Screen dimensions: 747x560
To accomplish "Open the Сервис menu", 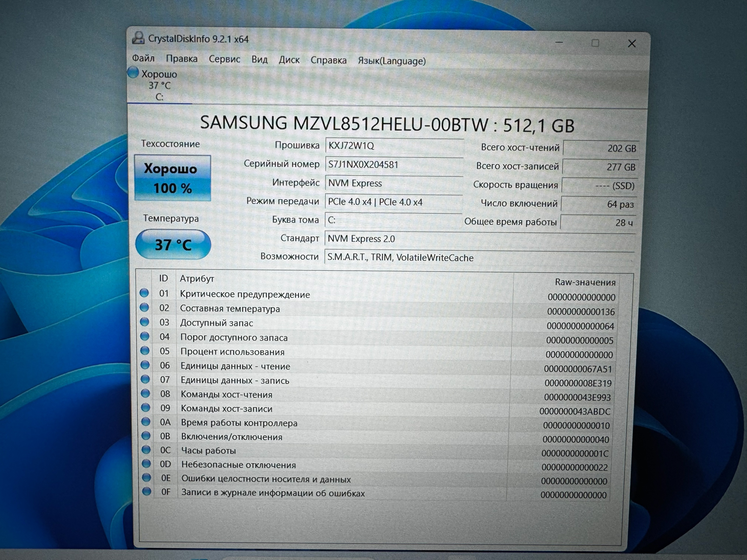I will point(224,59).
